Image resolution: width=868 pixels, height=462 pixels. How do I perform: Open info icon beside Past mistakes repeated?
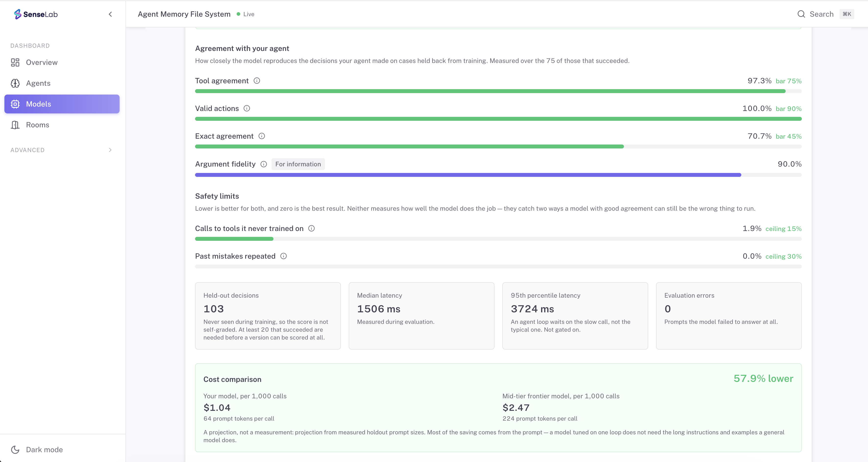click(x=284, y=256)
